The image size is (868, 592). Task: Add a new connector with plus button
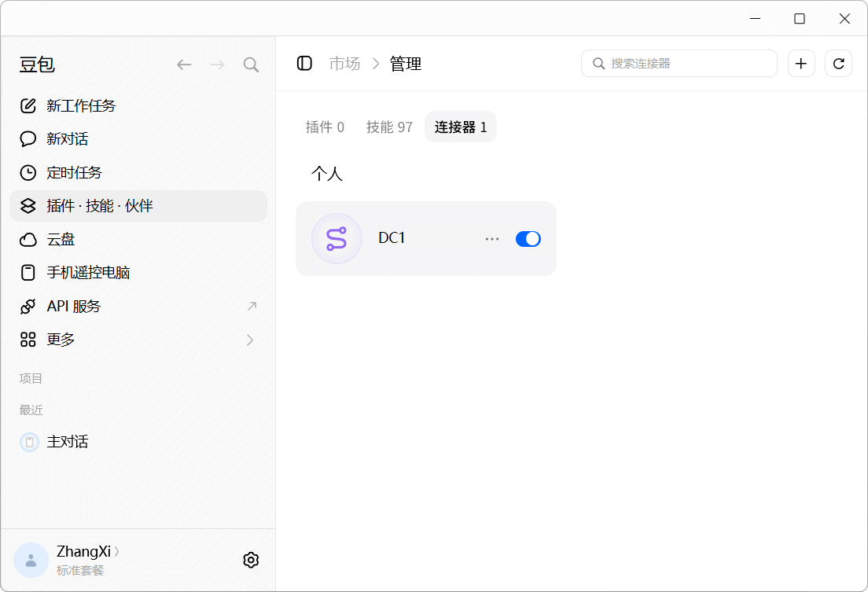(x=801, y=64)
